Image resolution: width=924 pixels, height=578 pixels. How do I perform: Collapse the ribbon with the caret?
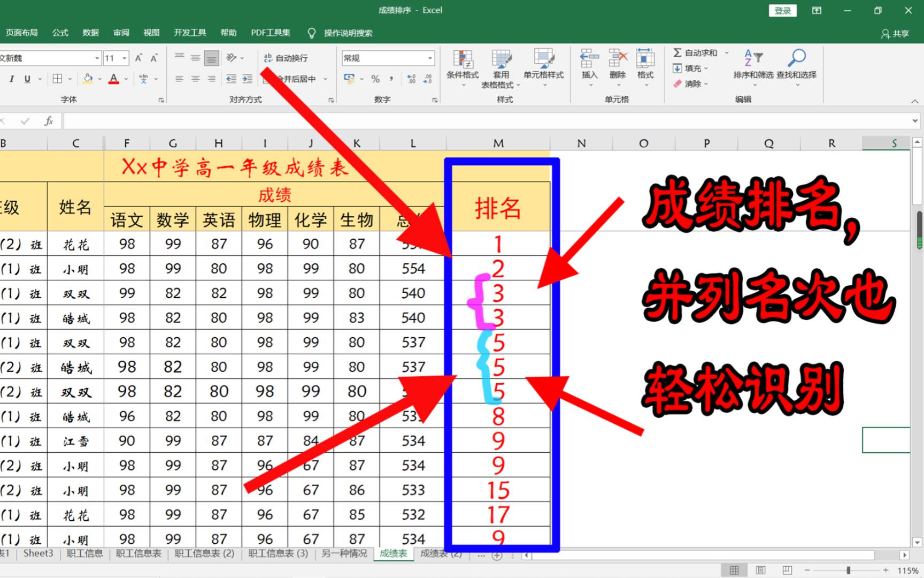coord(915,101)
